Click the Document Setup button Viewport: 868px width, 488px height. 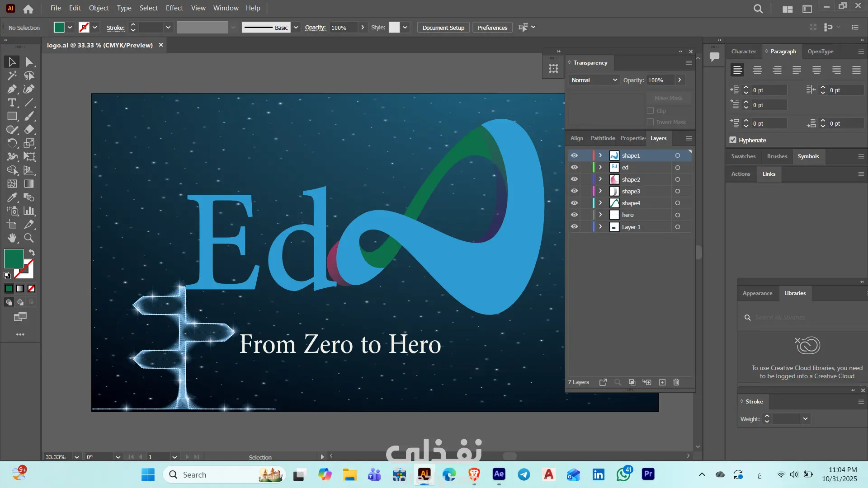(x=443, y=28)
